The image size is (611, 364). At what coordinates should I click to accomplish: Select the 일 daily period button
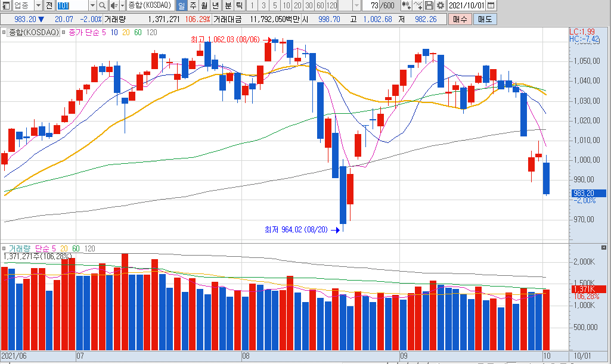point(181,5)
